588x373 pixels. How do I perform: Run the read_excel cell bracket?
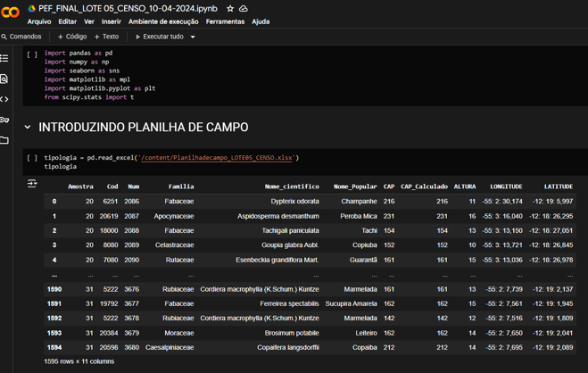(32, 158)
